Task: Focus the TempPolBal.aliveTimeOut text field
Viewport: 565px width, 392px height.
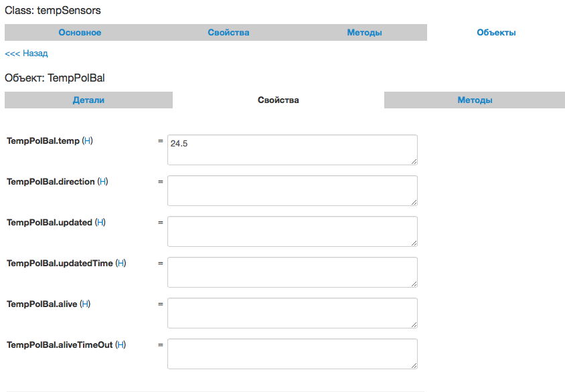Action: [x=292, y=354]
